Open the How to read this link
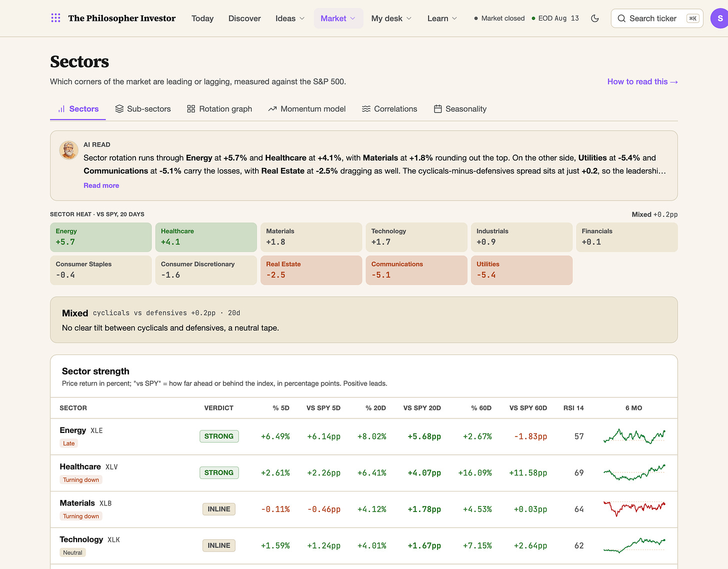Viewport: 728px width, 569px height. pyautogui.click(x=642, y=81)
